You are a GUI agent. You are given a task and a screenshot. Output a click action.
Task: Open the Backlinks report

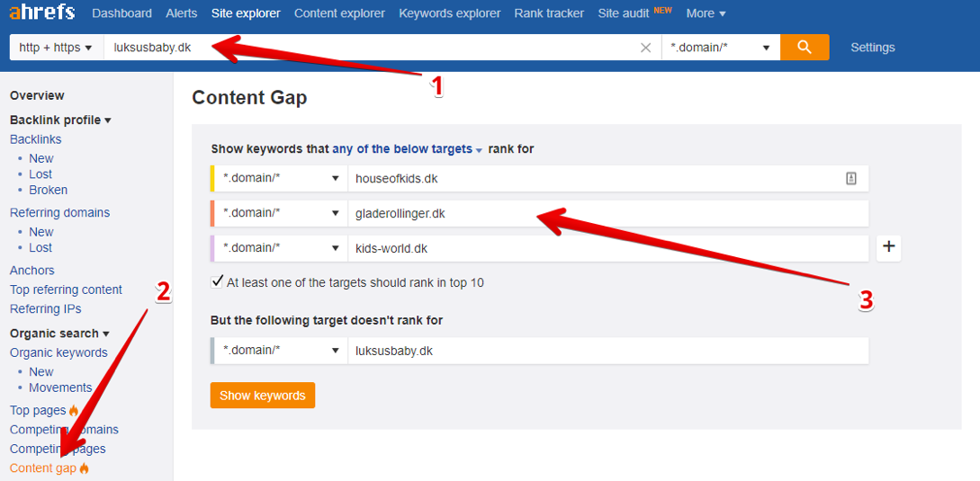(x=36, y=139)
